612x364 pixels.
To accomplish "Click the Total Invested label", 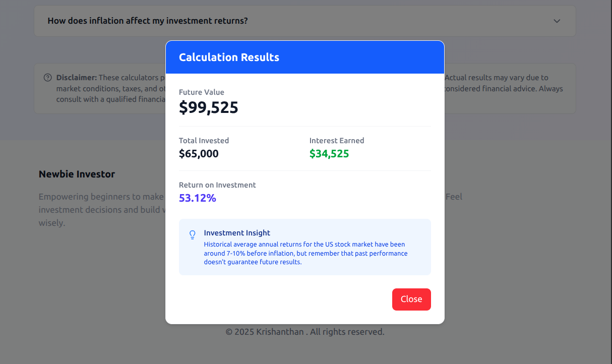I will tap(204, 141).
